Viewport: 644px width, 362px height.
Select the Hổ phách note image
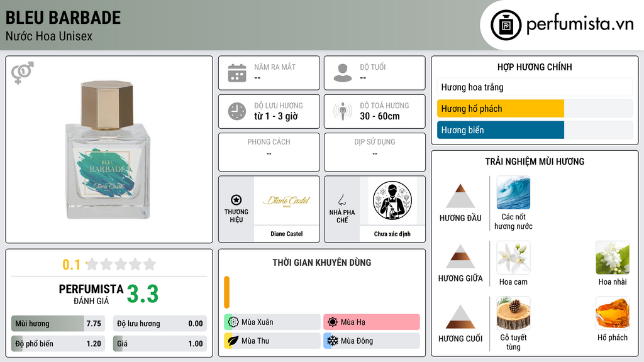click(x=613, y=313)
